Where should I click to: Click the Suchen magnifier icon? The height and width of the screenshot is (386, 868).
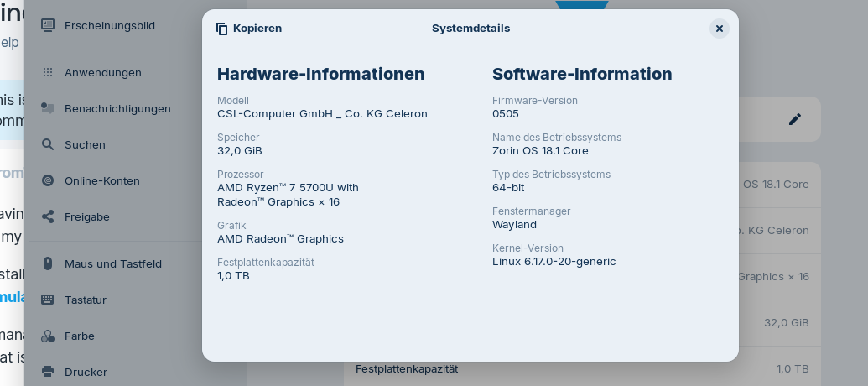tap(48, 144)
